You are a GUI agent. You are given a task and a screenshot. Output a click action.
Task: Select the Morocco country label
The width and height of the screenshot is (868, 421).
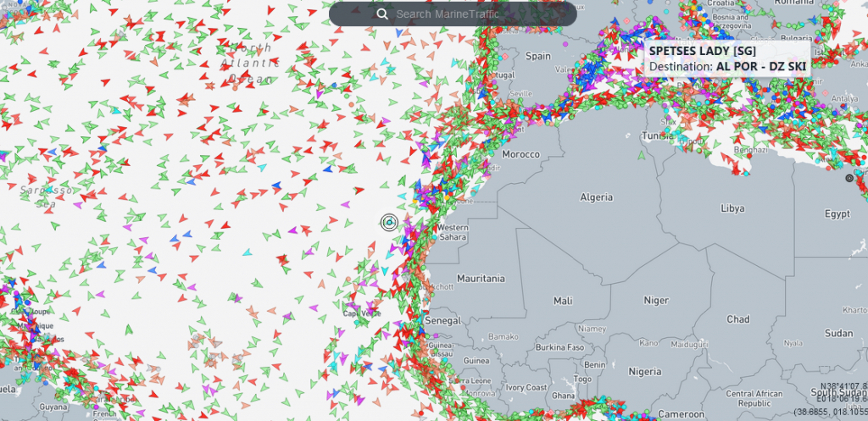(521, 155)
